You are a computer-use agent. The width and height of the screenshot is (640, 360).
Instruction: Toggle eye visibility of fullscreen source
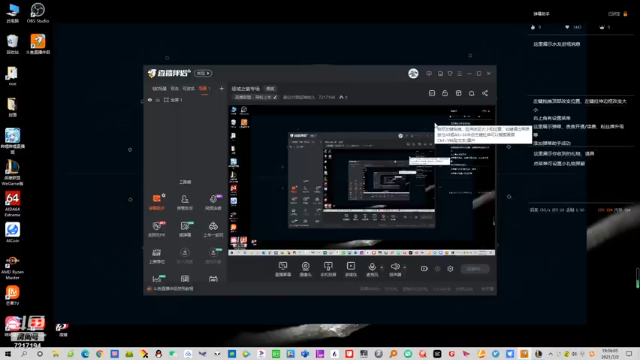click(x=150, y=100)
